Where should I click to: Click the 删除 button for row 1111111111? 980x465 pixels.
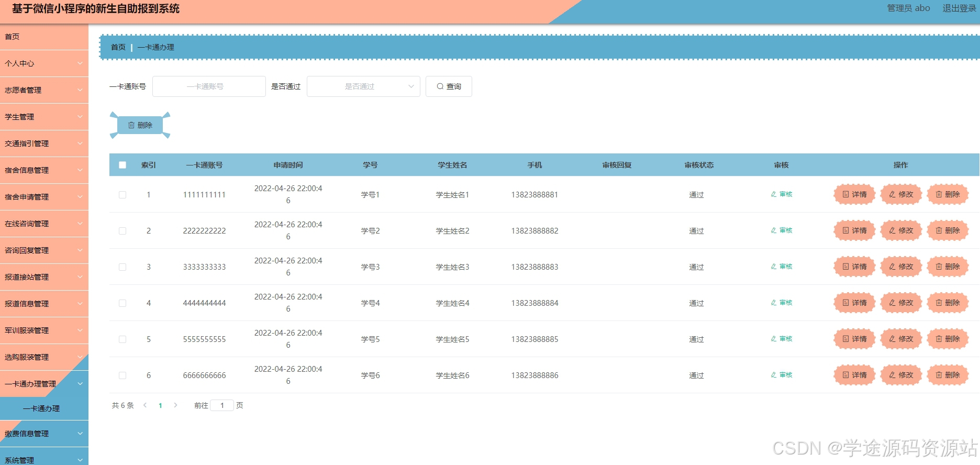point(948,194)
